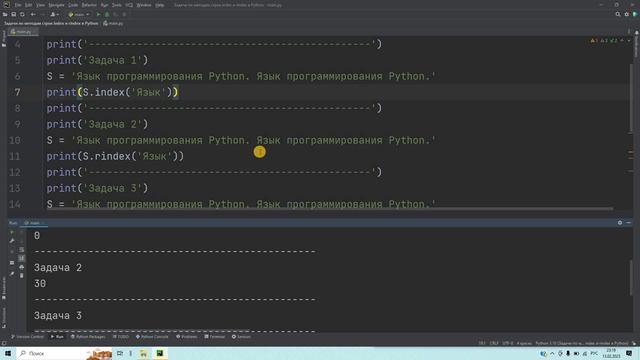Click the Run panel layout icon
This screenshot has height=360, width=640.
pos(12,263)
